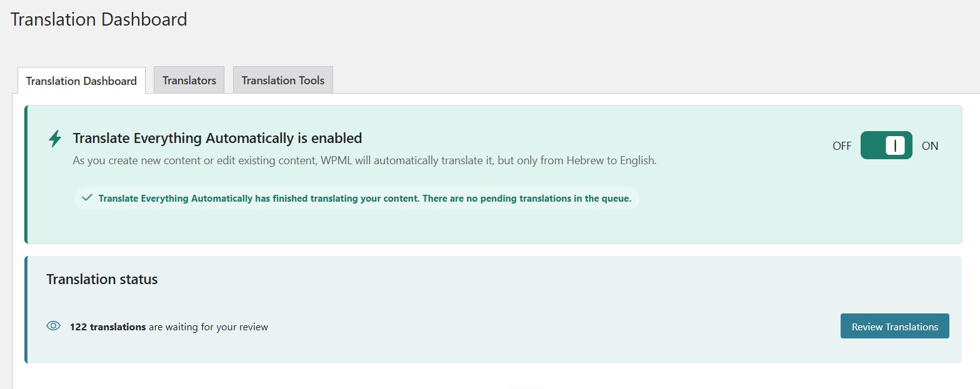Click the Translation status heading
The width and height of the screenshot is (980, 389).
102,279
